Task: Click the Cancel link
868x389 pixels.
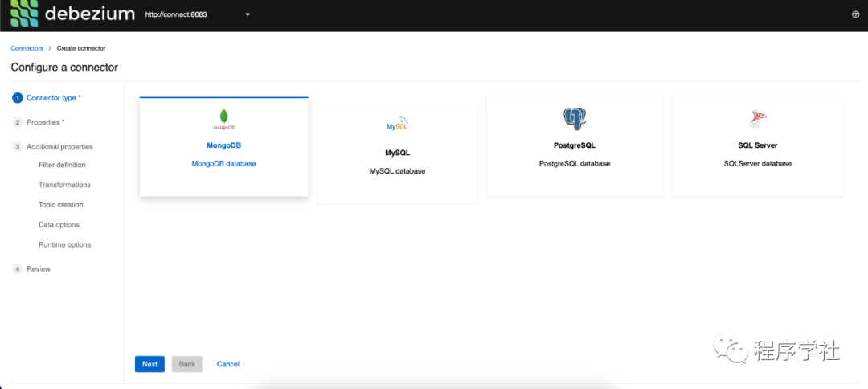Action: pos(228,364)
